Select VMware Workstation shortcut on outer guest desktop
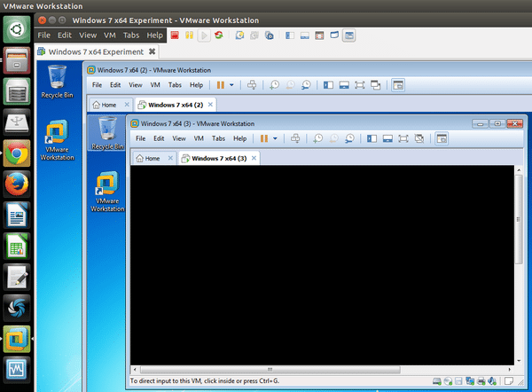The image size is (532, 392). coord(57,140)
